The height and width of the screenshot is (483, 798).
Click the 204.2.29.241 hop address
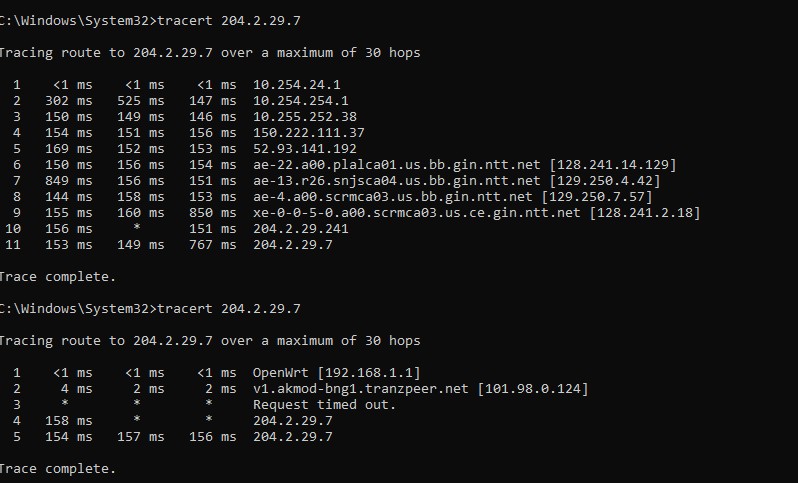(x=301, y=229)
